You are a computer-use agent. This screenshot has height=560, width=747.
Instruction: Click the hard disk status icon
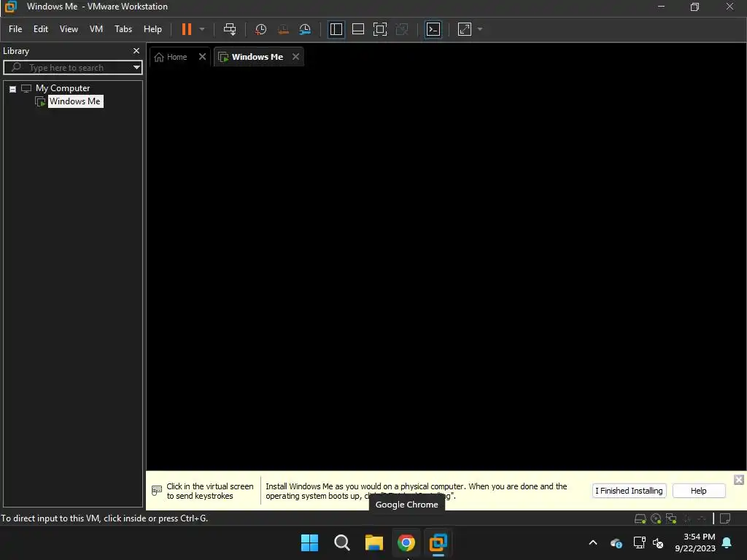(x=640, y=518)
